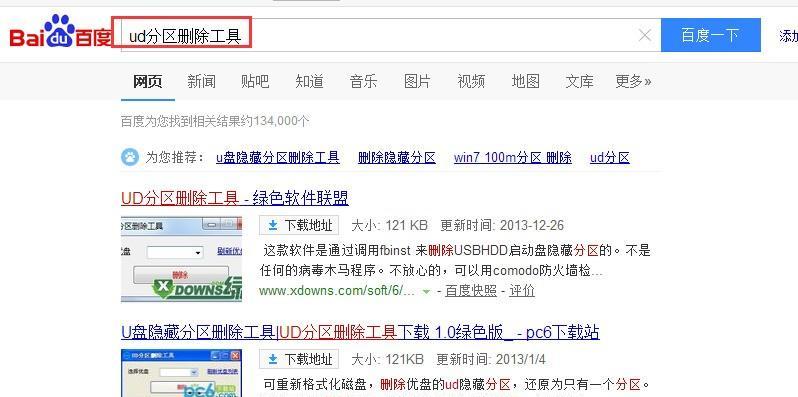This screenshot has height=397, width=798.
Task: Open the 音乐 tab
Action: [x=363, y=81]
